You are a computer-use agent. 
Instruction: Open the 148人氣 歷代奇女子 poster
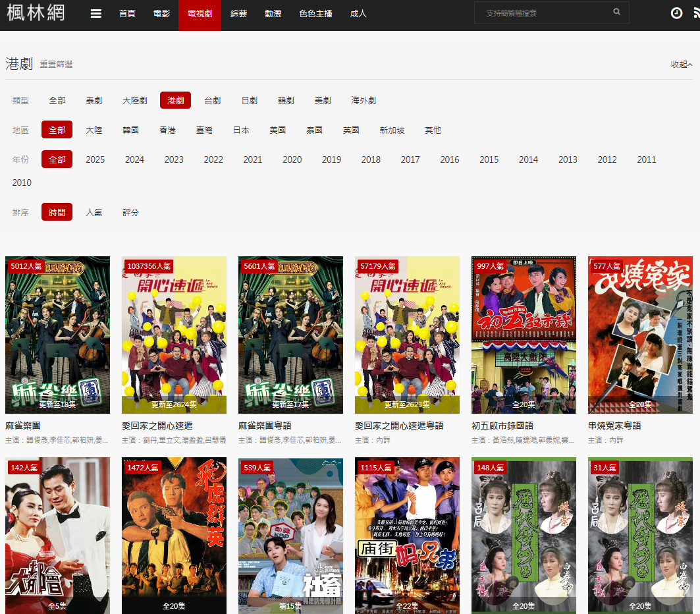click(524, 536)
